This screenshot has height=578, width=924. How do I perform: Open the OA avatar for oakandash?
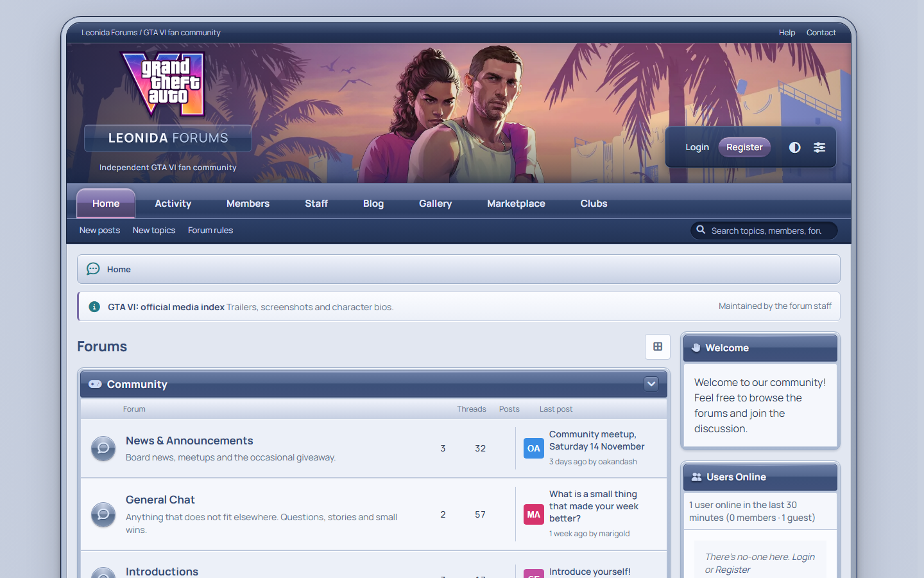534,448
